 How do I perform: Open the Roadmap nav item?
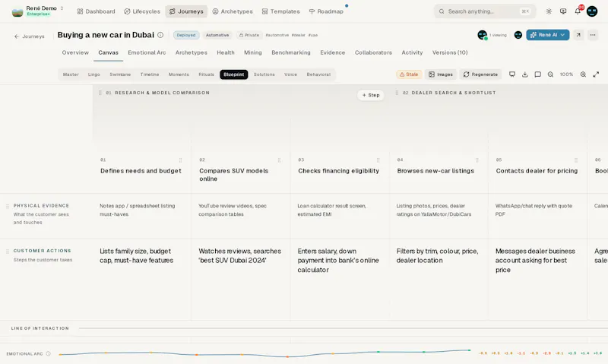(x=326, y=11)
